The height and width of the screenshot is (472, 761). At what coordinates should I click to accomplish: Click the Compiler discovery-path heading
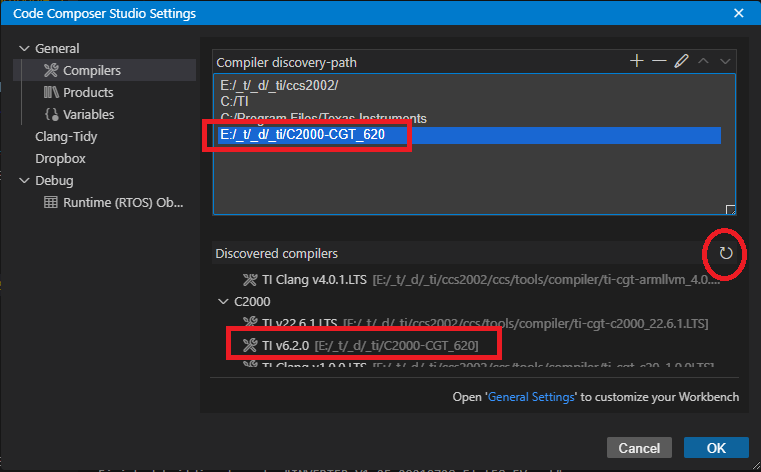coord(286,63)
